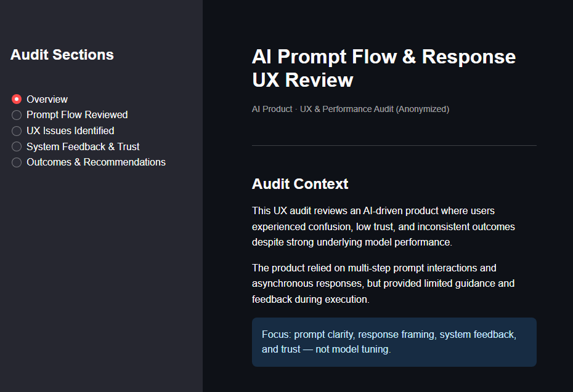The height and width of the screenshot is (392, 573).
Task: Choose the UX Issues Identified radio option
Action: click(17, 131)
